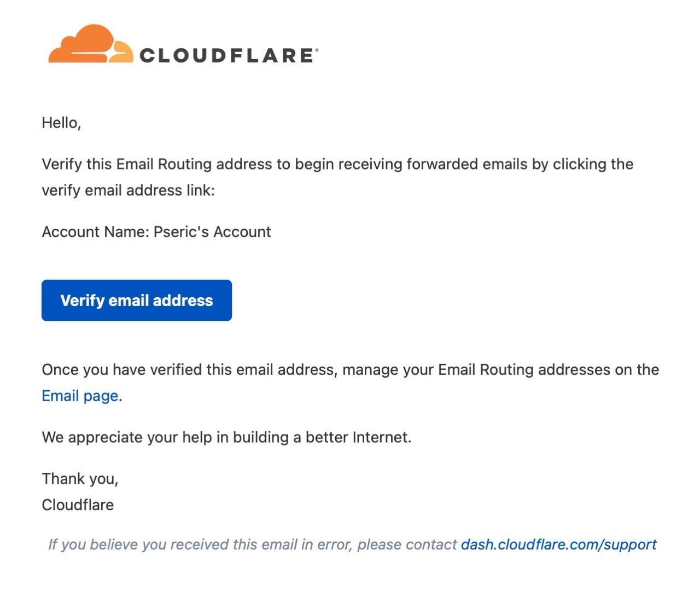Select the Cloudflare sign-off line
This screenshot has width=700, height=590.
pyautogui.click(x=78, y=505)
